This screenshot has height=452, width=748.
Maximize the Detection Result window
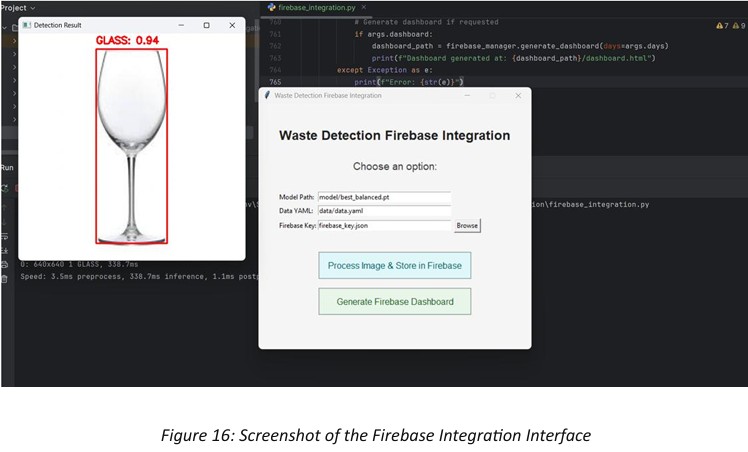tap(206, 25)
